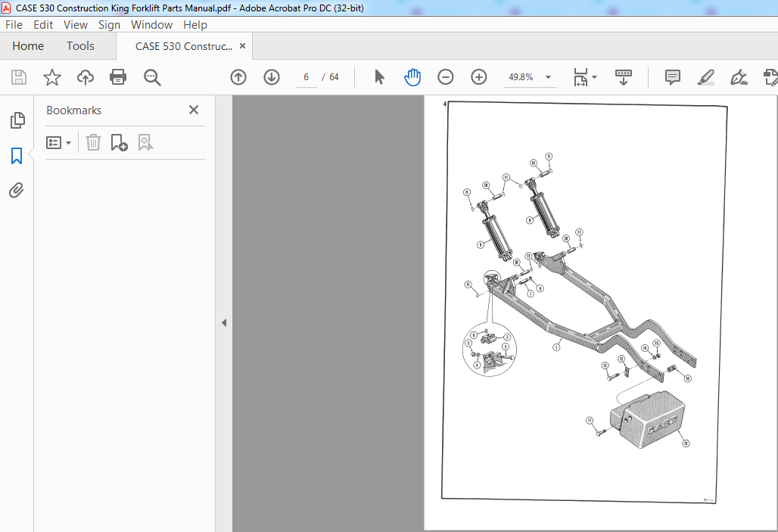Click the Save file icon
The image size is (778, 532).
[19, 77]
